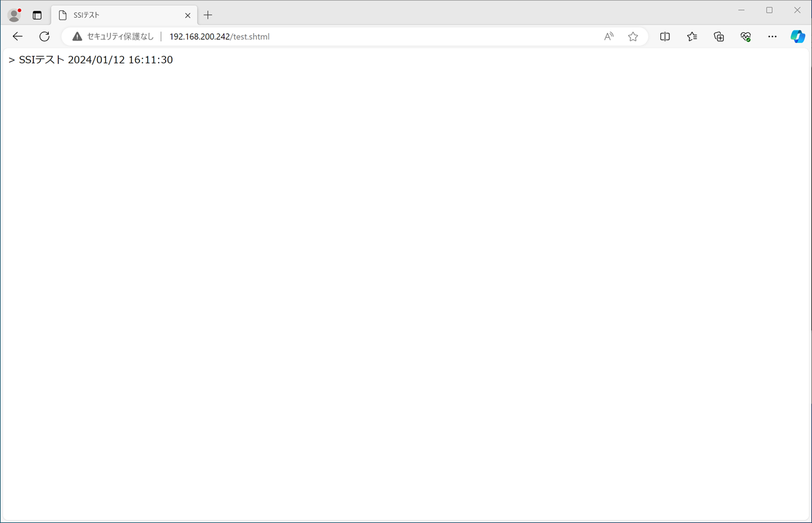Start Read Aloud from the address bar
The image size is (812, 523).
[609, 37]
